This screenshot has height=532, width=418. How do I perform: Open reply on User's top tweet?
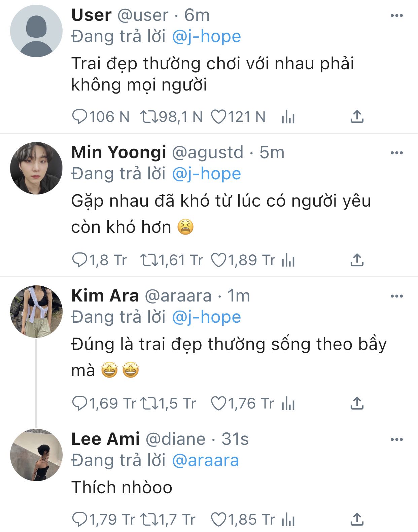tap(80, 117)
